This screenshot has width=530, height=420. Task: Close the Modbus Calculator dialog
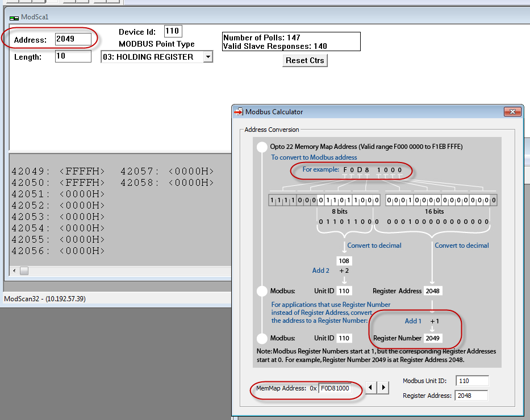pos(512,111)
